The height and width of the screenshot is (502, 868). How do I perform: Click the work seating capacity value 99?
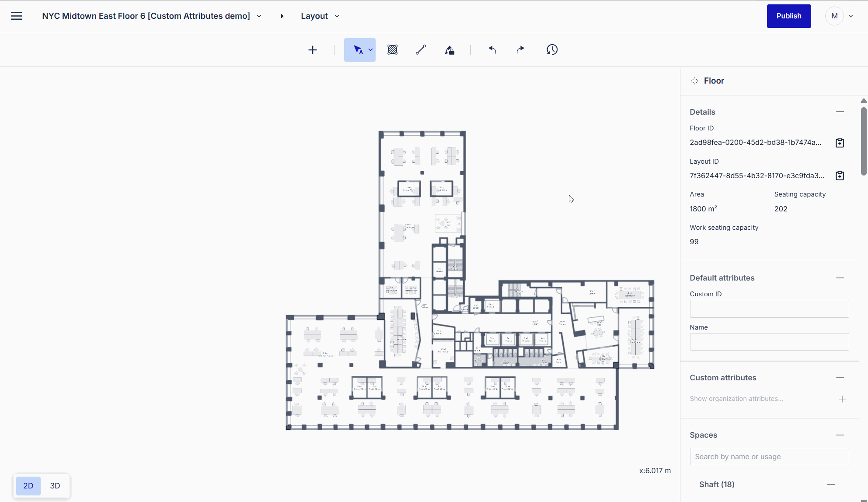coord(694,242)
